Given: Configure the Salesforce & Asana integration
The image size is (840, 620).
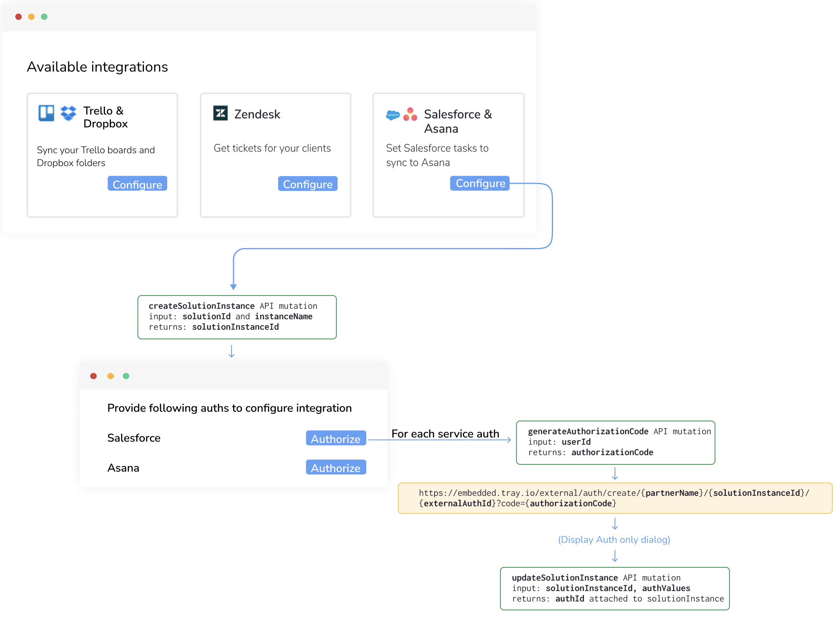Looking at the screenshot, I should (x=480, y=183).
